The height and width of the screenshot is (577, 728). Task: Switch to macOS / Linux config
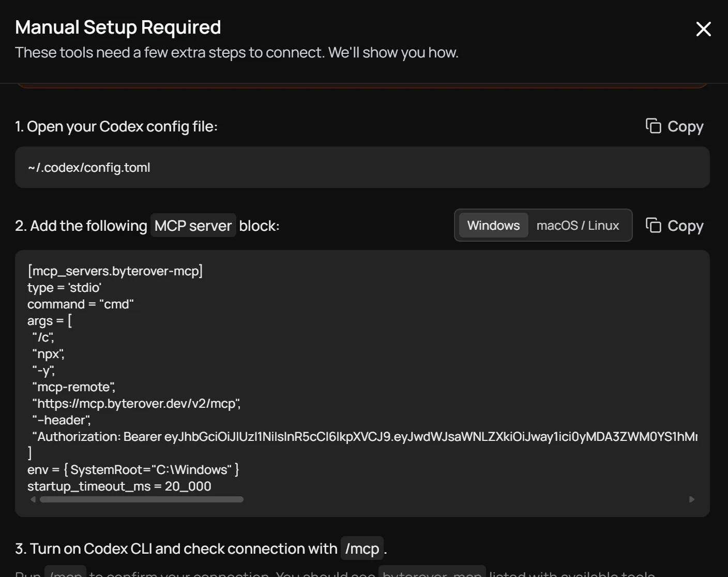(578, 226)
